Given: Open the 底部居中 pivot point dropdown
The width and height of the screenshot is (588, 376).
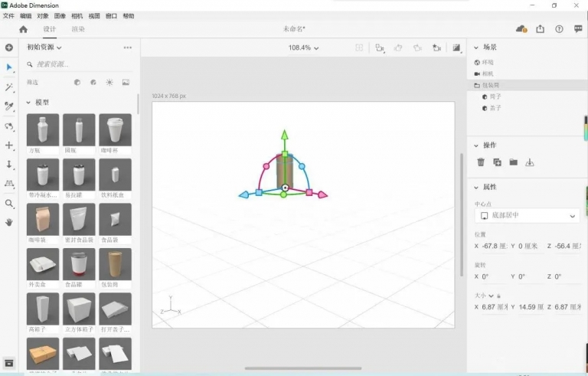Looking at the screenshot, I should pyautogui.click(x=526, y=216).
